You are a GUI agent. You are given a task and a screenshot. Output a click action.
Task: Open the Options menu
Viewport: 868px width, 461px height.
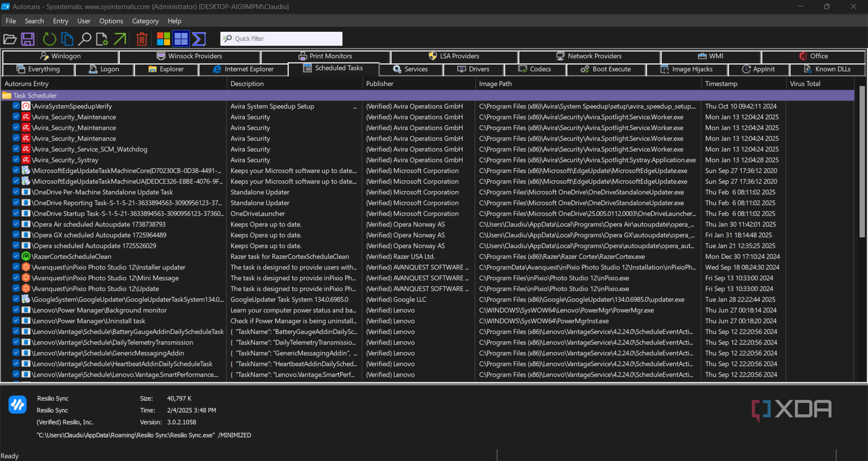coord(111,21)
